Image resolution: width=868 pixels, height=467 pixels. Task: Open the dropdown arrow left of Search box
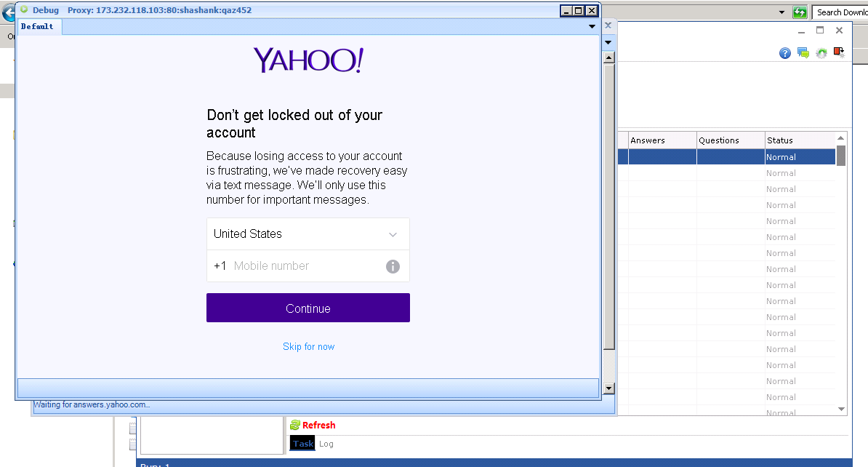pos(782,12)
